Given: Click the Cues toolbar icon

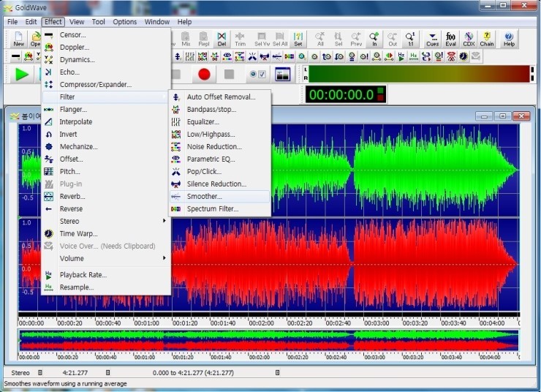Looking at the screenshot, I should tap(432, 38).
